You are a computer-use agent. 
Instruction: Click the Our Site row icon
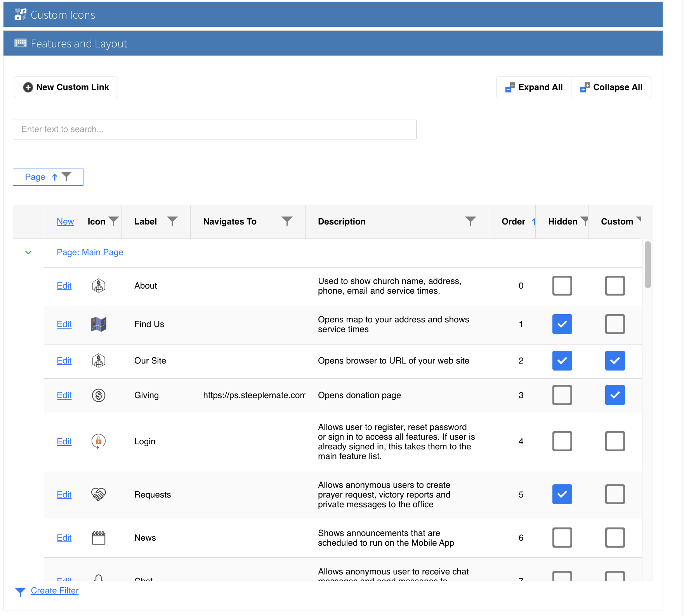click(x=99, y=360)
